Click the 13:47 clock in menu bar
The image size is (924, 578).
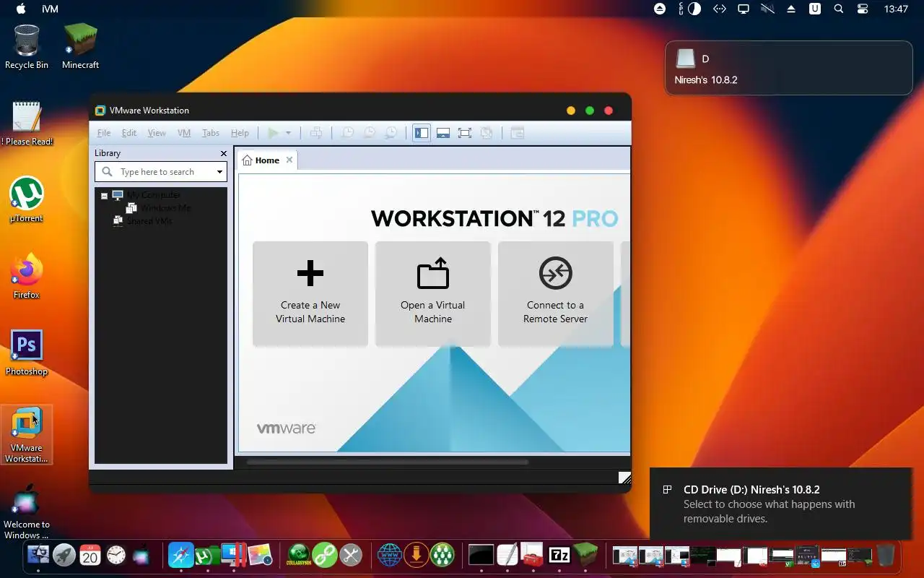(896, 9)
